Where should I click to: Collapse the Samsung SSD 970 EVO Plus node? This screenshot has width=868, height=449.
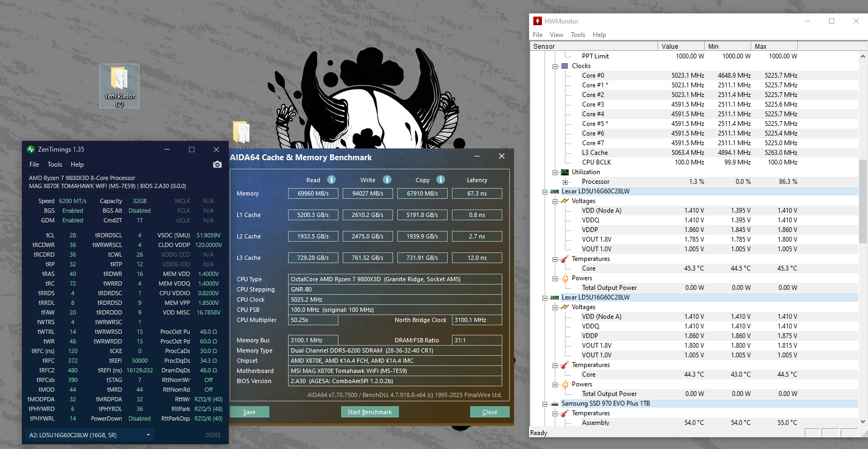(x=545, y=404)
